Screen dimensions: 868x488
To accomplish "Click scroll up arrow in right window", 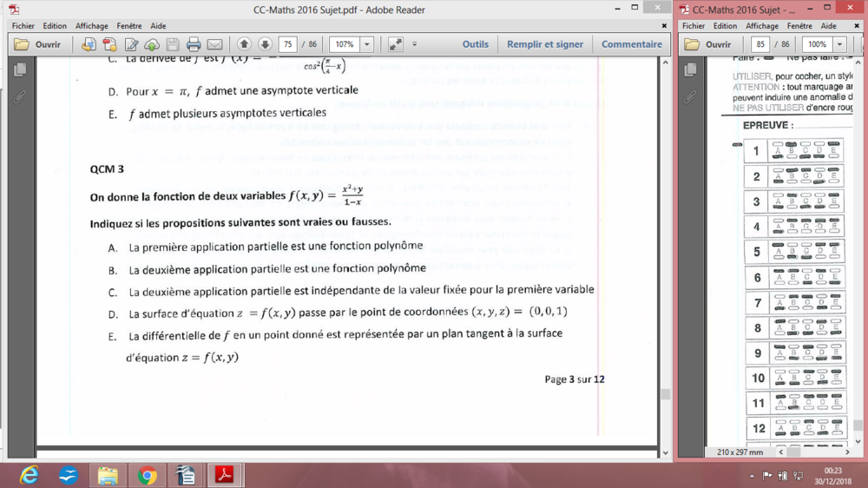I will pos(858,62).
